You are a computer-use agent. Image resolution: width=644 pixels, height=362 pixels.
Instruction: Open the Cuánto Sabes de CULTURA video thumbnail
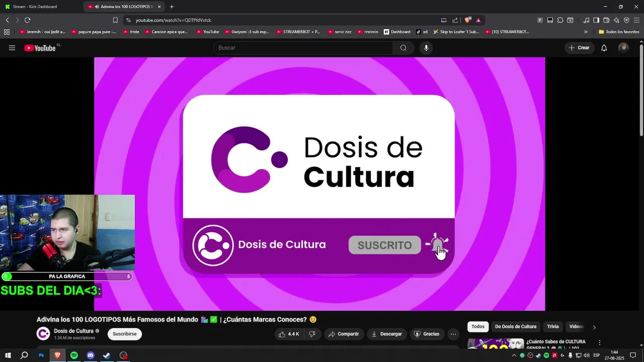(496, 343)
